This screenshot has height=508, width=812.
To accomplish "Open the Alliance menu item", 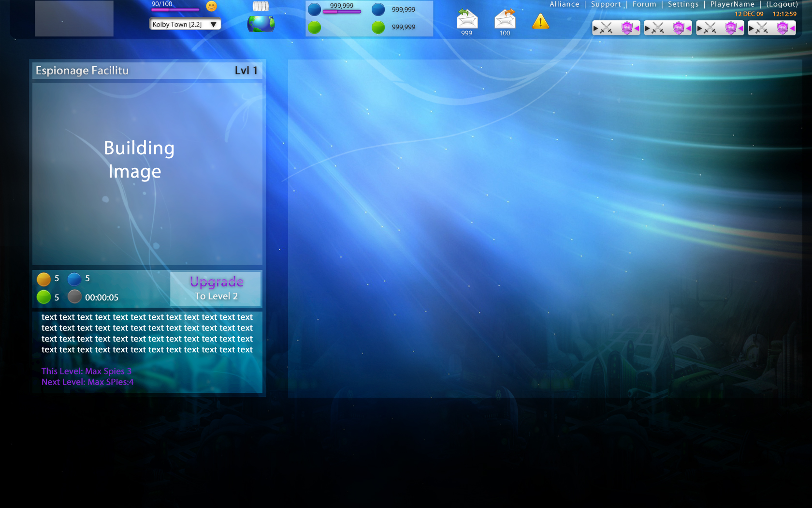I will [564, 4].
